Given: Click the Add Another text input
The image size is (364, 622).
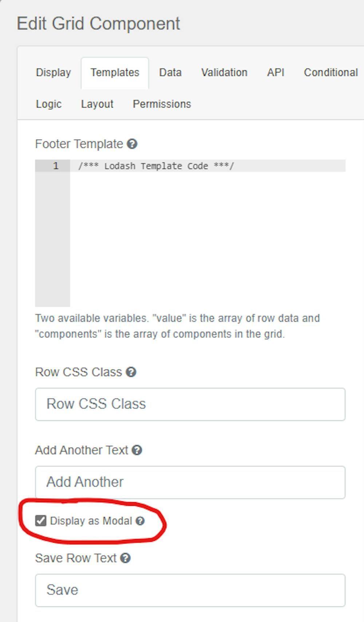Looking at the screenshot, I should 190,482.
